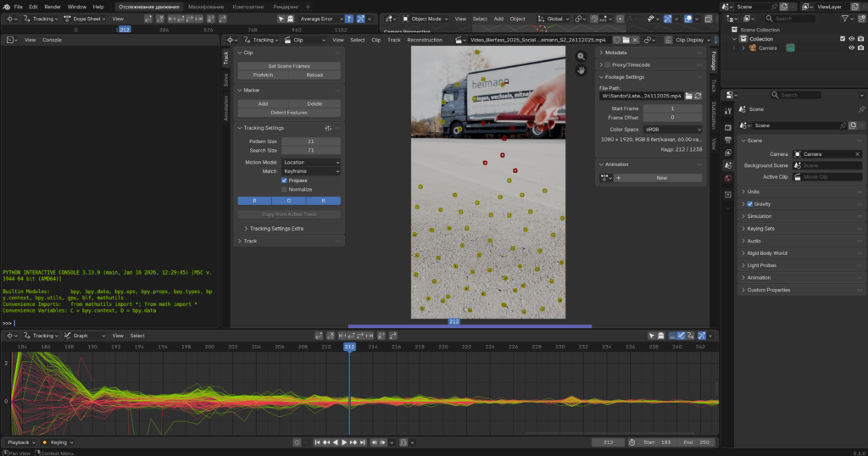Open the footage file browser folder icon
This screenshot has height=456, width=868.
688,96
